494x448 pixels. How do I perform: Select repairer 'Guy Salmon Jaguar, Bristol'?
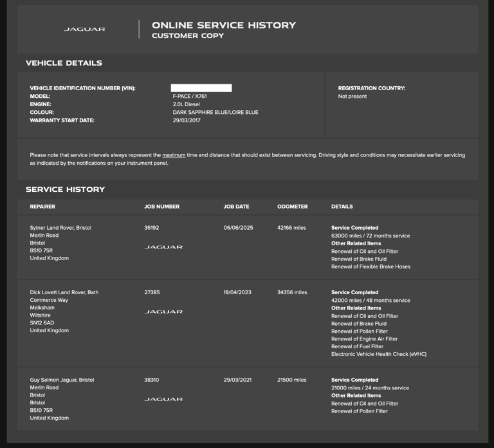(x=62, y=380)
